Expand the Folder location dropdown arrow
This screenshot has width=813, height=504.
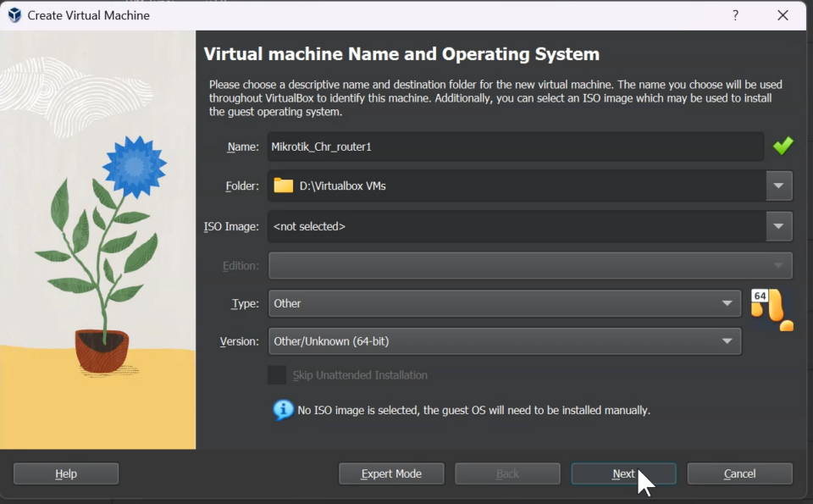click(x=778, y=186)
